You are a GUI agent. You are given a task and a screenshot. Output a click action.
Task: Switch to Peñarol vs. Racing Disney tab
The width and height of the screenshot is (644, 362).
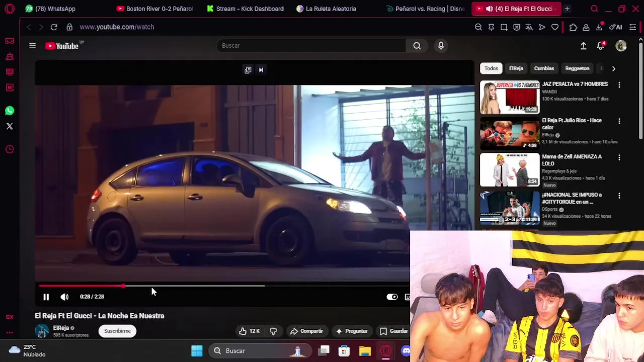coord(425,9)
